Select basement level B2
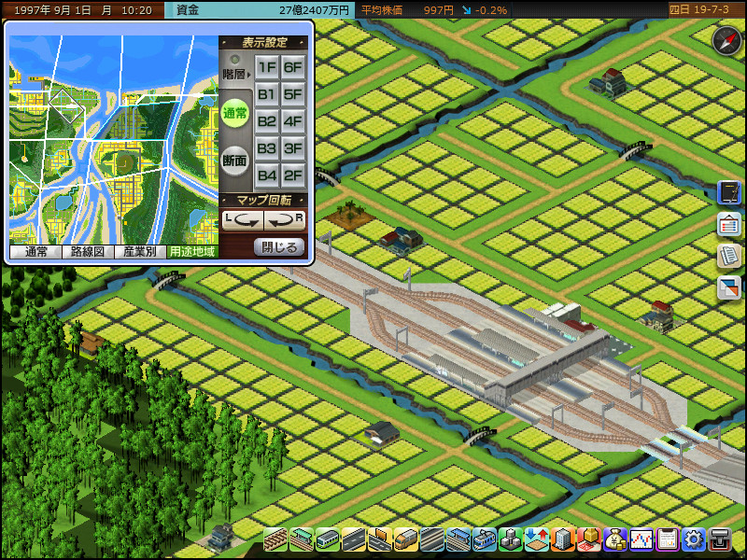Screen dimensions: 747x560 267,121
